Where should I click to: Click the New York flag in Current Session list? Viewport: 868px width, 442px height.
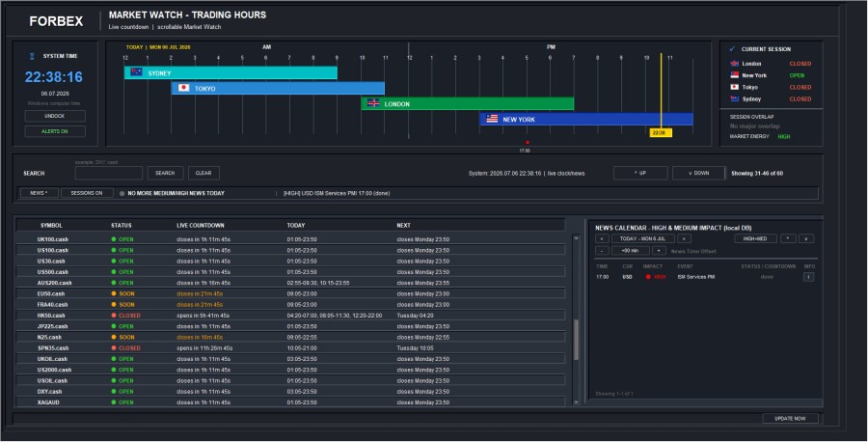coord(735,75)
